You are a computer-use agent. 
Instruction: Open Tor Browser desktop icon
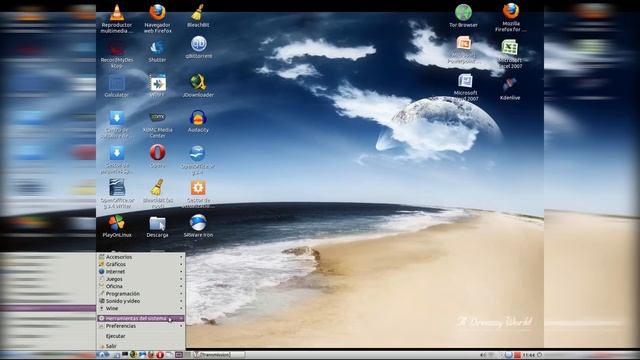[463, 12]
